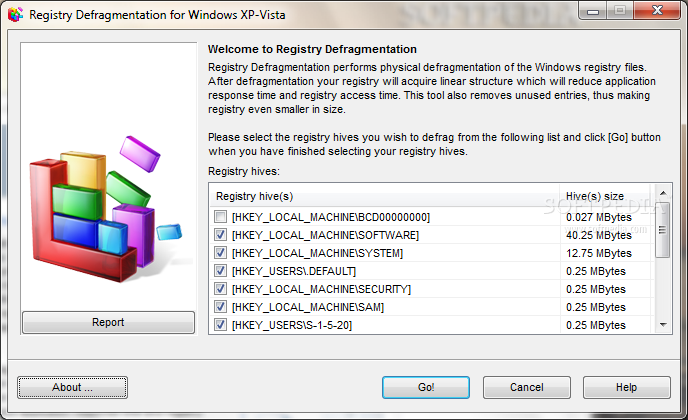Uncheck the HKEY_USERS\S-1-5-20 hive

[220, 325]
